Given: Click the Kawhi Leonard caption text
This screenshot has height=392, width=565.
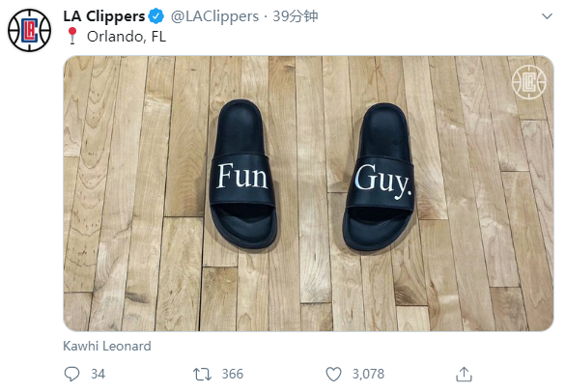Looking at the screenshot, I should point(107,346).
